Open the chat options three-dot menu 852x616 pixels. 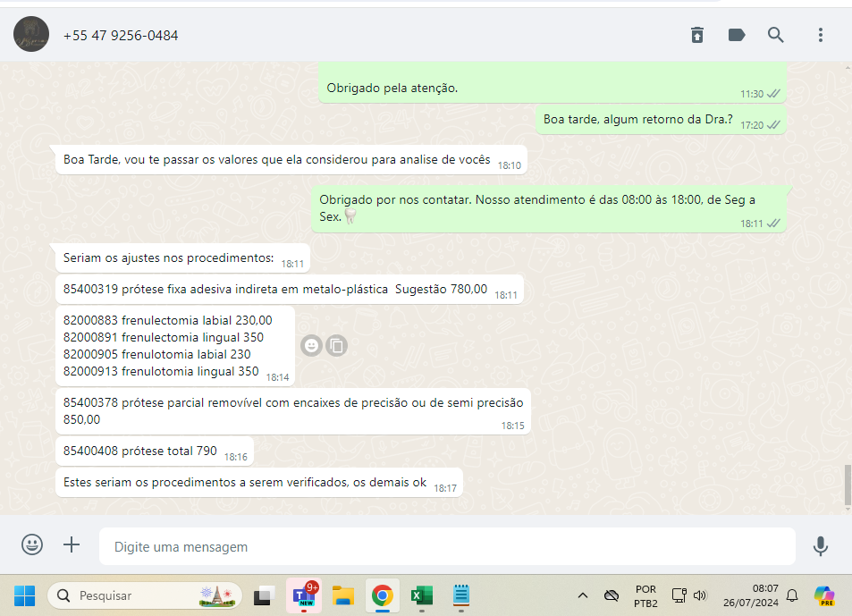(821, 35)
